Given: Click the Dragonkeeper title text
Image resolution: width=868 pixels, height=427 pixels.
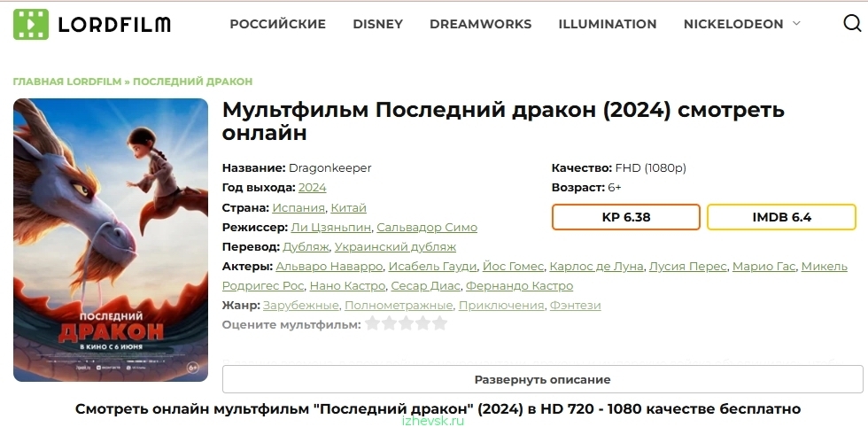Looking at the screenshot, I should click(329, 167).
